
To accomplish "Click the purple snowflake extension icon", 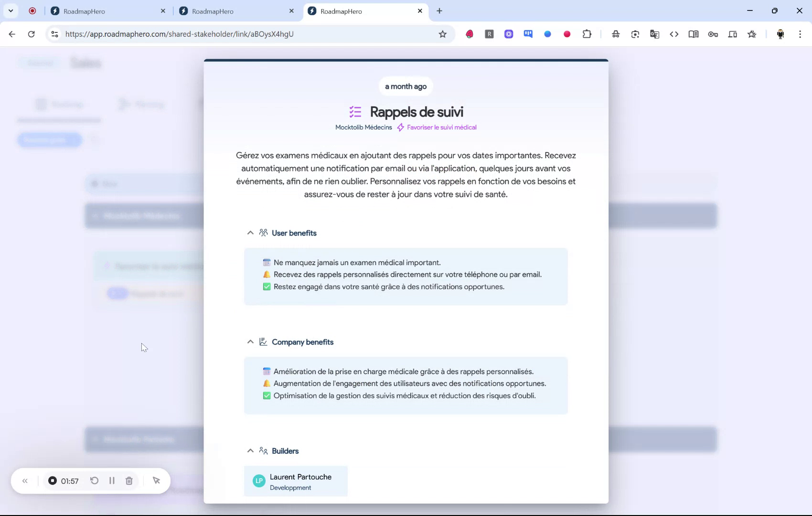I will click(x=509, y=34).
